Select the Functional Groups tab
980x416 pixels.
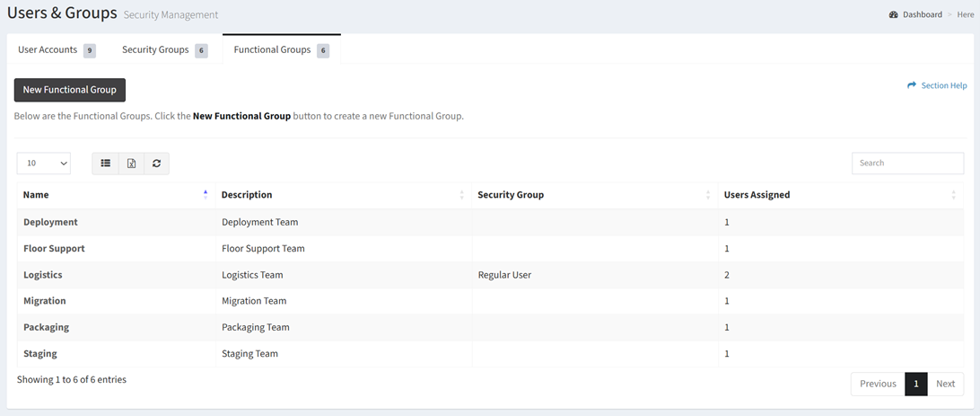tap(281, 50)
